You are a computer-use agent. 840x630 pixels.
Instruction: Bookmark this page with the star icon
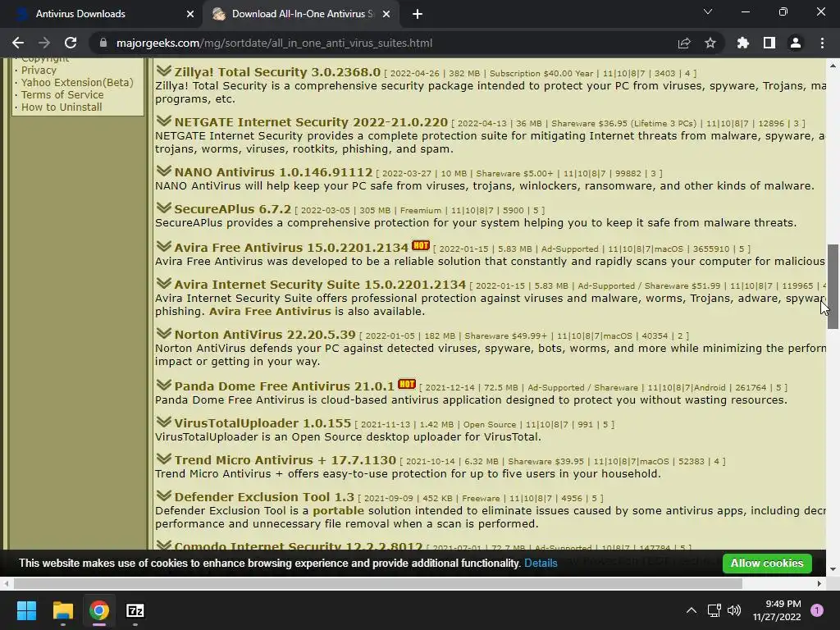point(710,43)
